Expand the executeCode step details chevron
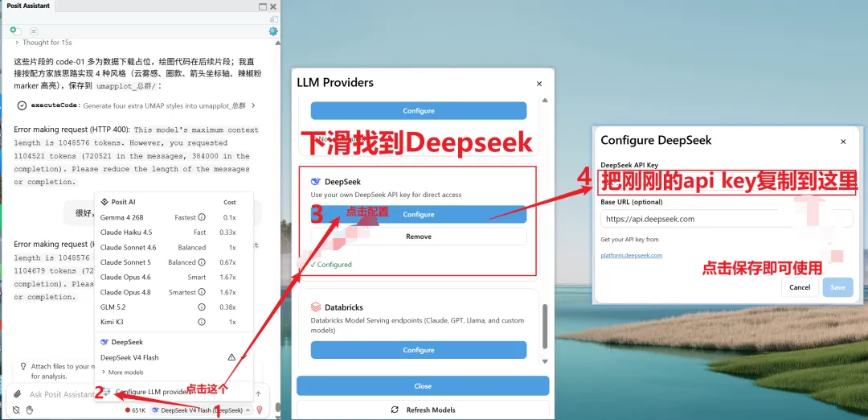The width and height of the screenshot is (868, 420). click(253, 105)
